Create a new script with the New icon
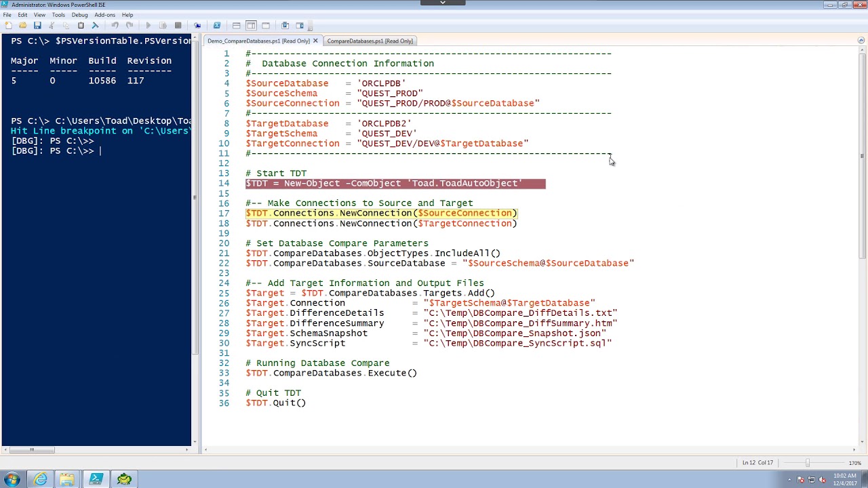Screen dimensions: 868x488 (8, 26)
